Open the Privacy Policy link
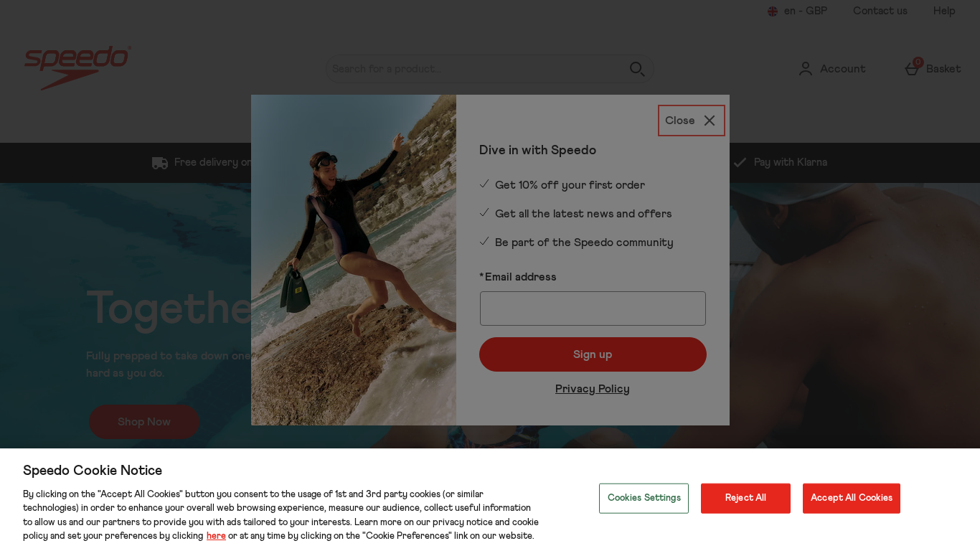The width and height of the screenshot is (980, 551). pyautogui.click(x=593, y=389)
